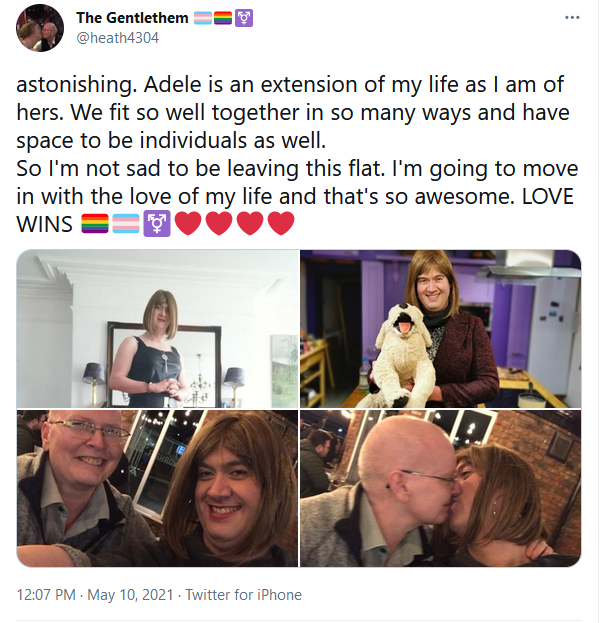This screenshot has width=601, height=623.
Task: Click the purple transgender symbol beside display name
Action: (x=244, y=18)
